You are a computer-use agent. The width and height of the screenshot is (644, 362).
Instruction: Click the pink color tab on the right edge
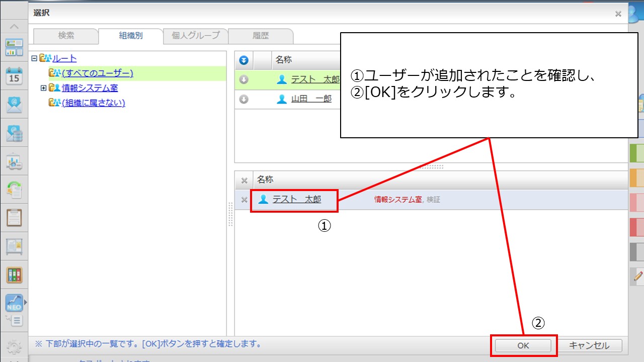coord(637,202)
